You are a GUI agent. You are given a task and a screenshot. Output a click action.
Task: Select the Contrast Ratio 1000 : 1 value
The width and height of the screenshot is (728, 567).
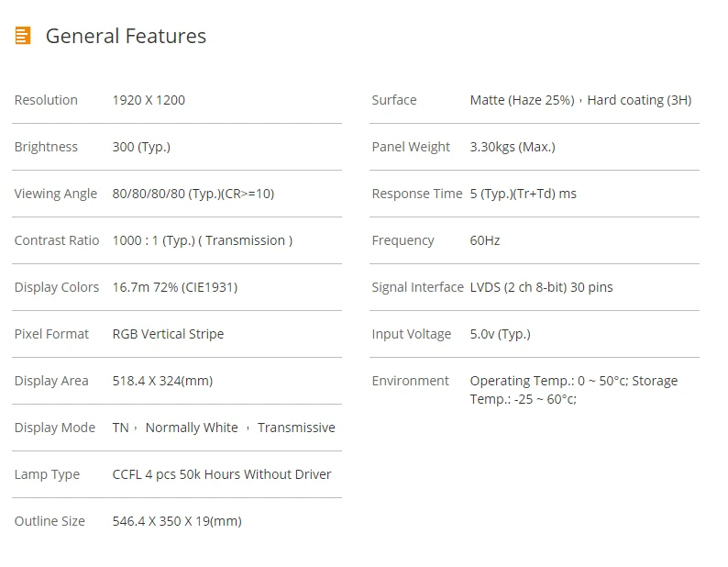pos(203,240)
